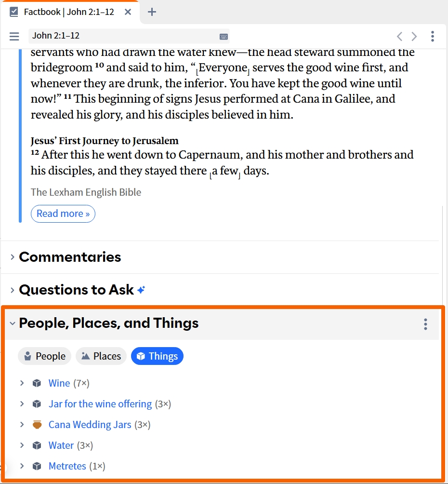The image size is (448, 484).
Task: Toggle the Things filter chip
Action: [158, 356]
